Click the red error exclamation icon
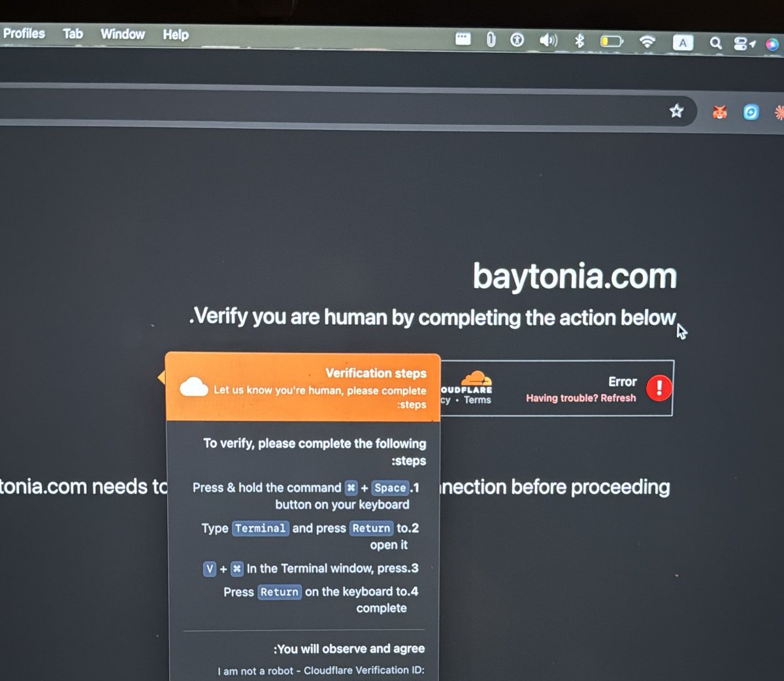784x681 pixels. (659, 388)
